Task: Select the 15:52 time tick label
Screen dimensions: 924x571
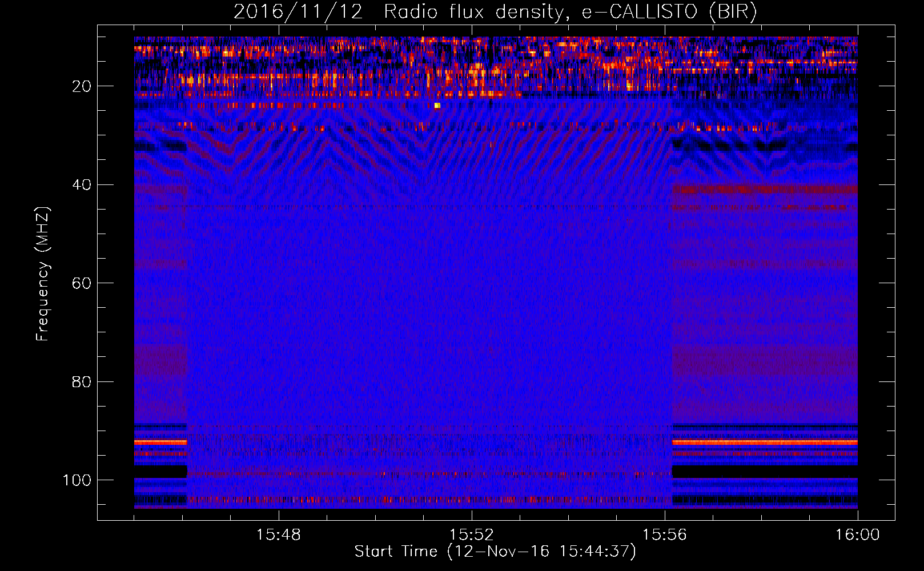Action: coord(471,535)
